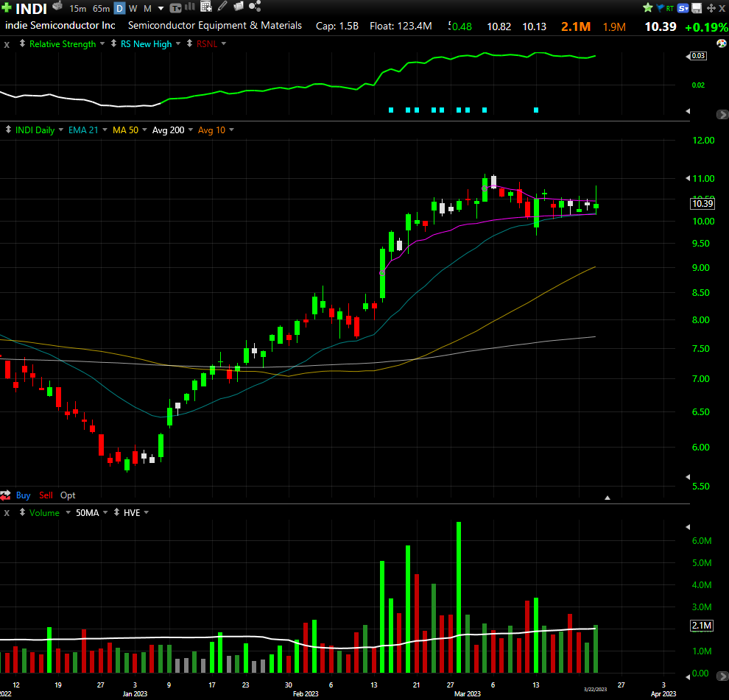Open the RS New High dropdown arrow
Viewport: 729px width, 700px height.
pos(178,43)
